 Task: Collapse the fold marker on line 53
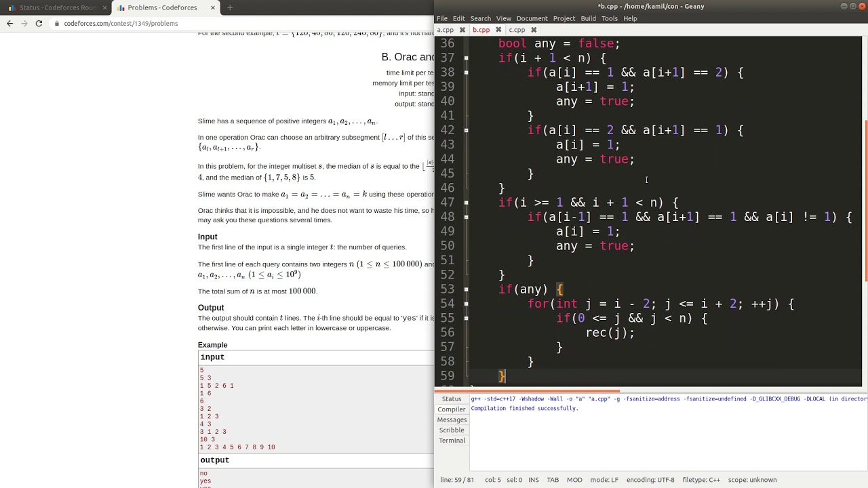[466, 289]
